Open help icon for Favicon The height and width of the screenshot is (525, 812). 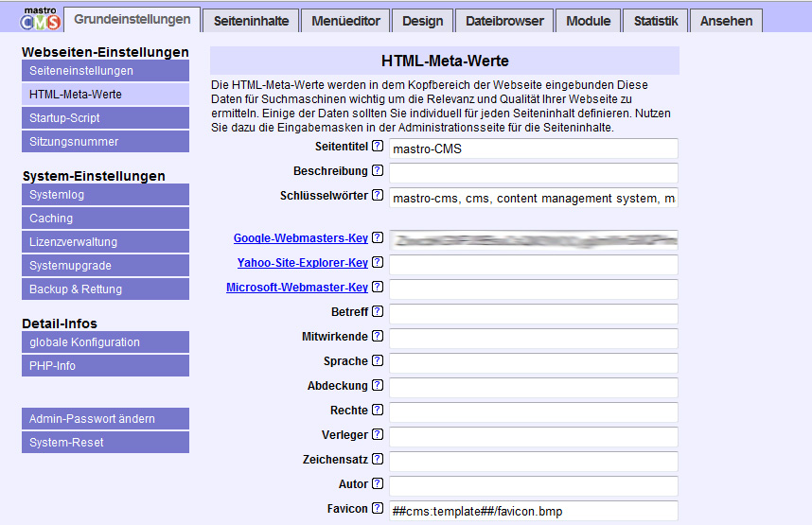(378, 508)
